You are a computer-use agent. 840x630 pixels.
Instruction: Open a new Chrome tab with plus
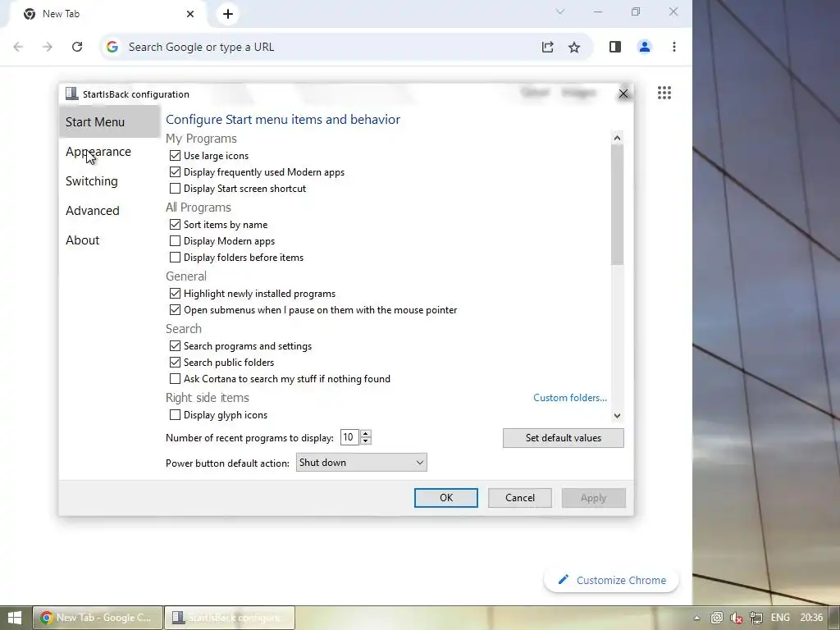[x=228, y=14]
